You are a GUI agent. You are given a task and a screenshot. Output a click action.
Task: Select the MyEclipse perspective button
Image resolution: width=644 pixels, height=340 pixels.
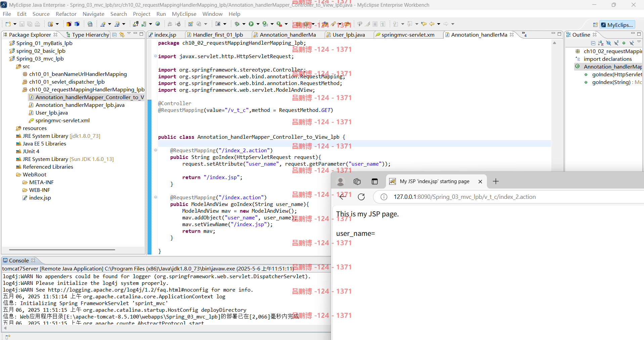coord(617,25)
